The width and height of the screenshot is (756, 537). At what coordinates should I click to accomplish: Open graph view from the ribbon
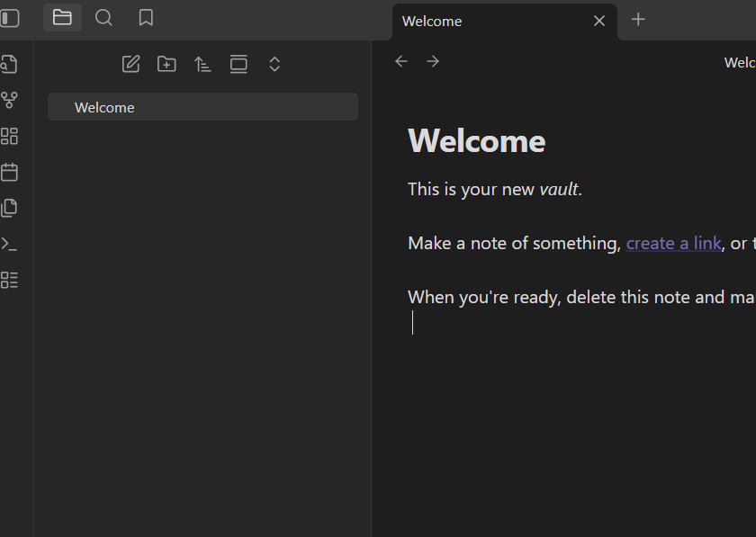(9, 100)
